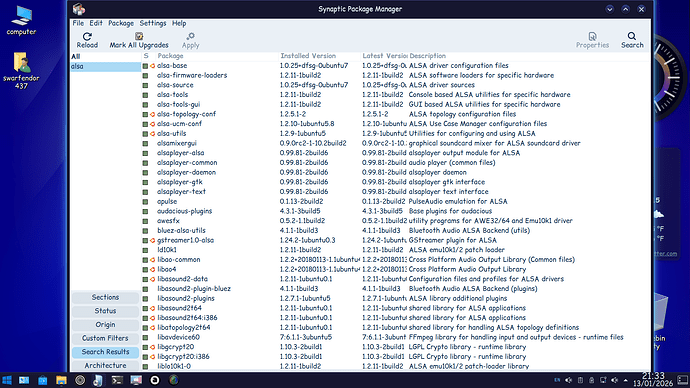Mark the status box for bluez-alsa-utils
The image size is (690, 388).
(145, 231)
